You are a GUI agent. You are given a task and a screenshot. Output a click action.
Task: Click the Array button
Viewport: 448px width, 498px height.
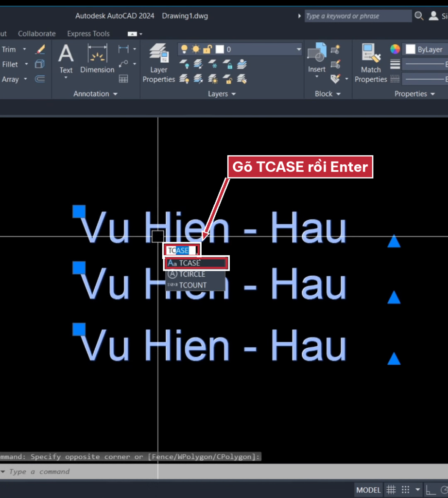(10, 79)
